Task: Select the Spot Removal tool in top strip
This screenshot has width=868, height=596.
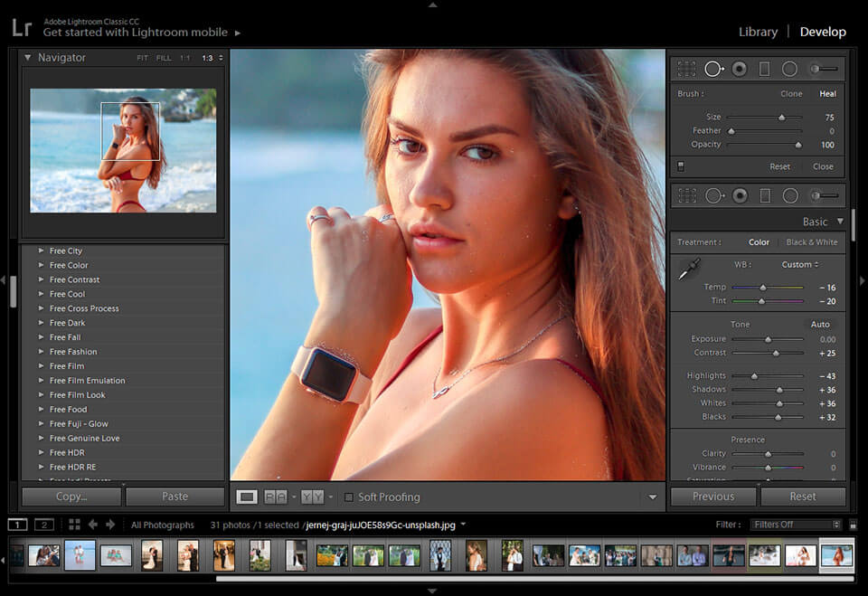Action: click(x=714, y=69)
